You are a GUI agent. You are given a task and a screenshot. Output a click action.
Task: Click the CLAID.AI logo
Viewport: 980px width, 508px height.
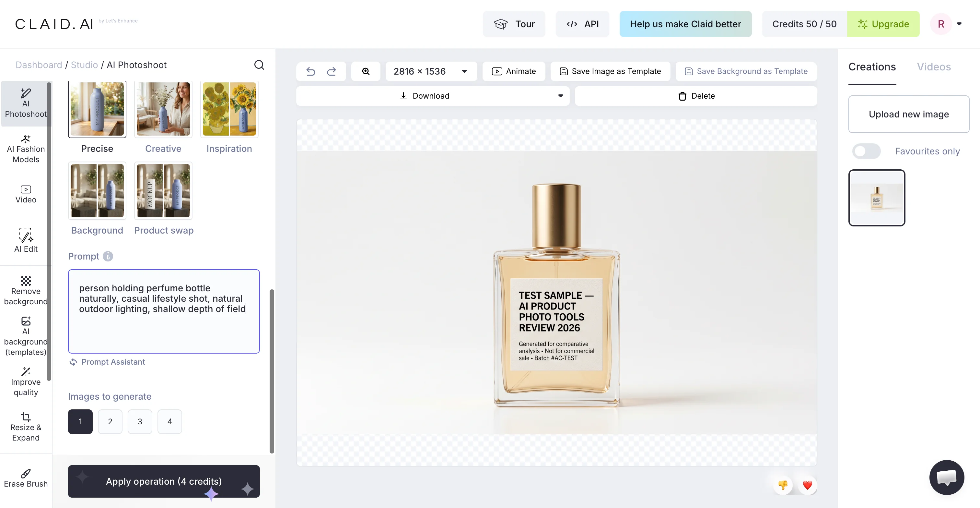point(54,24)
